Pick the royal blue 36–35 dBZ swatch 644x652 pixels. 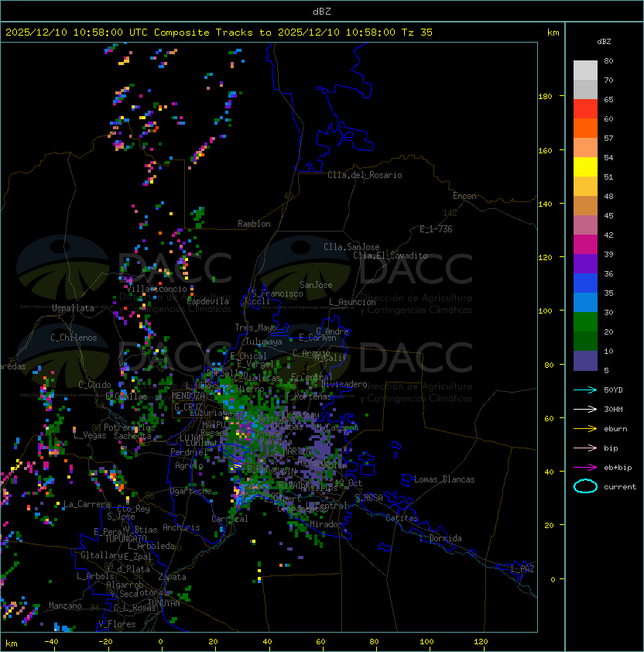[x=585, y=283]
